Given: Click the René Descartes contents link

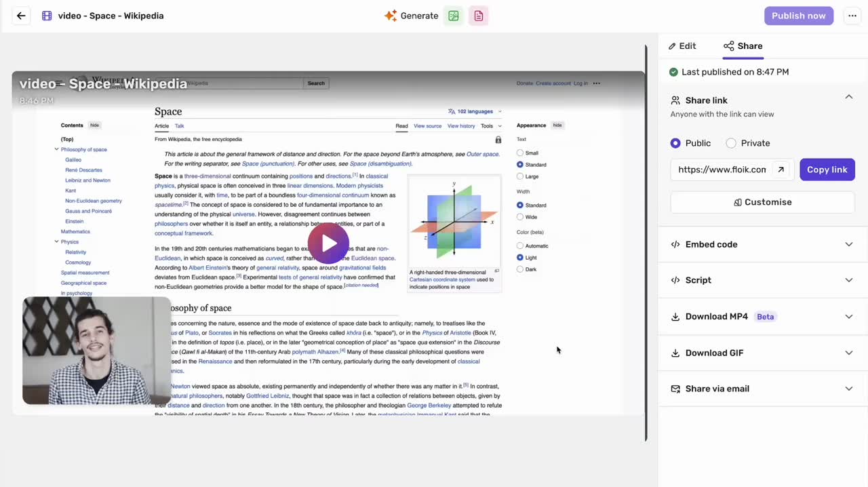Looking at the screenshot, I should 83,170.
